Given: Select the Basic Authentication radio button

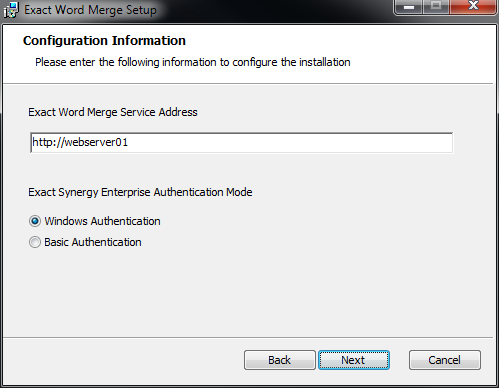Looking at the screenshot, I should tap(35, 242).
